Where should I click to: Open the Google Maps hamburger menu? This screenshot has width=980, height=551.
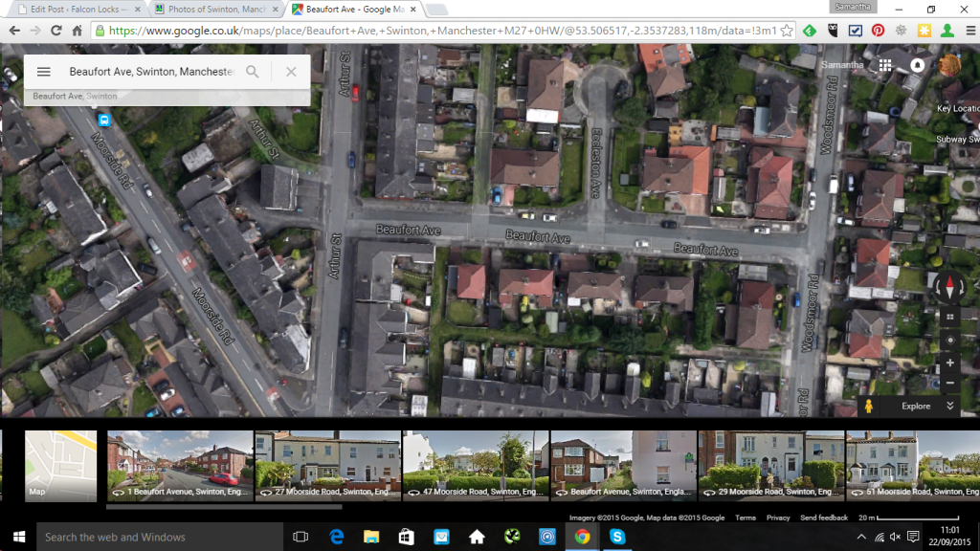click(x=43, y=72)
